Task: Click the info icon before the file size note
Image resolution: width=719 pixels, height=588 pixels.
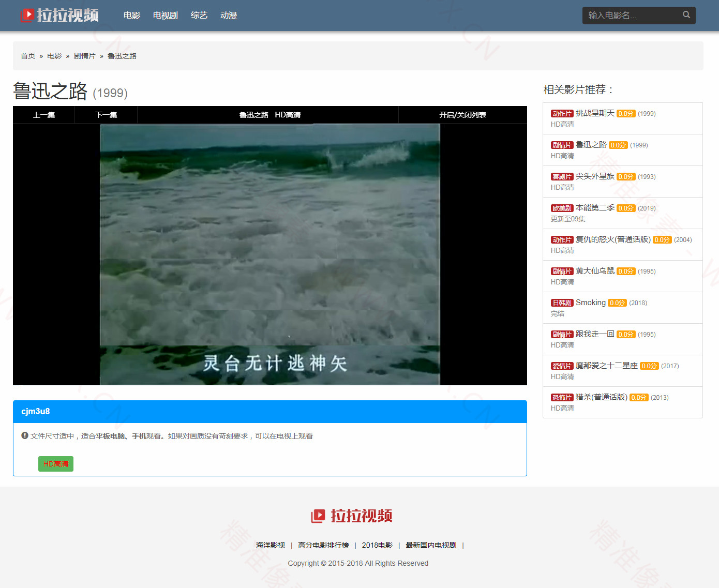Action: (24, 435)
